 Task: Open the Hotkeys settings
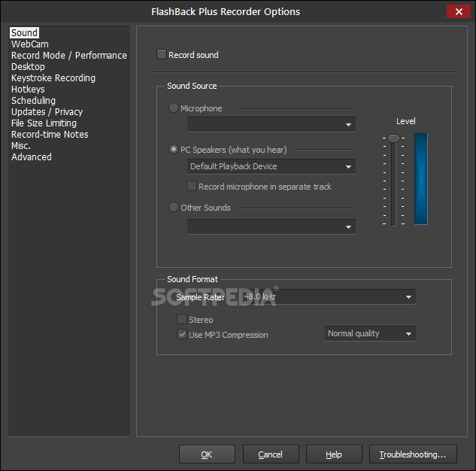pos(28,90)
